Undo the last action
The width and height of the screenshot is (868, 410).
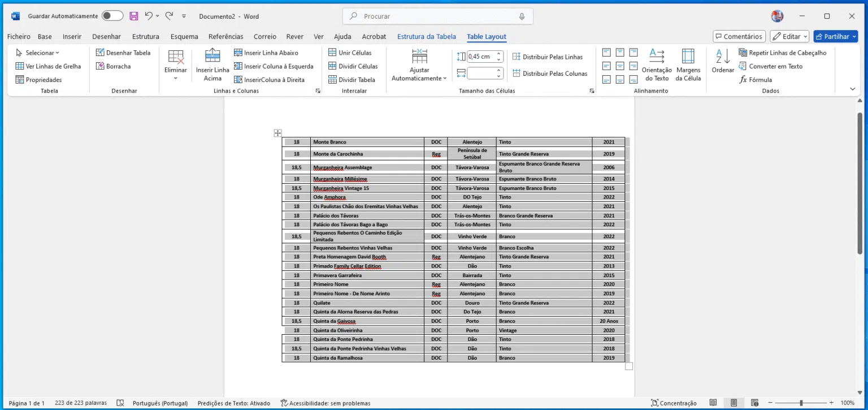point(149,16)
